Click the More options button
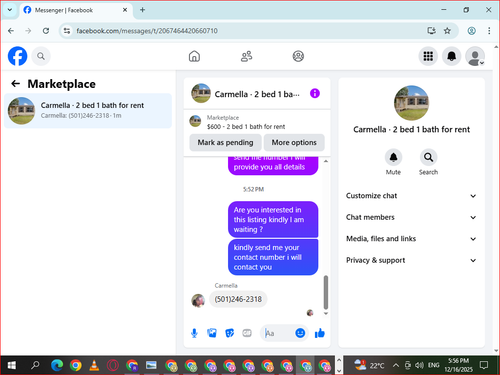500x375 pixels. click(294, 142)
